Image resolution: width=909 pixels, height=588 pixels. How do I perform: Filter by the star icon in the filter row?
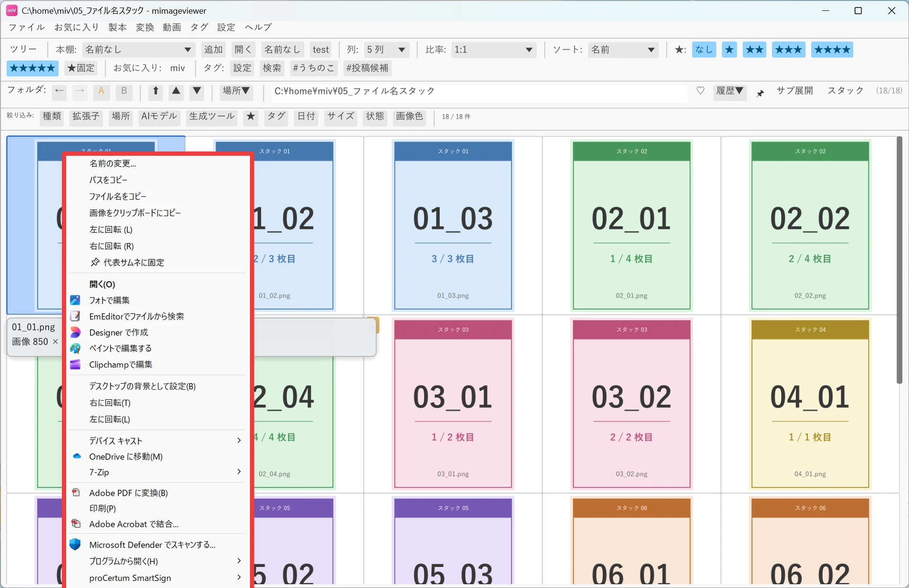coord(251,116)
